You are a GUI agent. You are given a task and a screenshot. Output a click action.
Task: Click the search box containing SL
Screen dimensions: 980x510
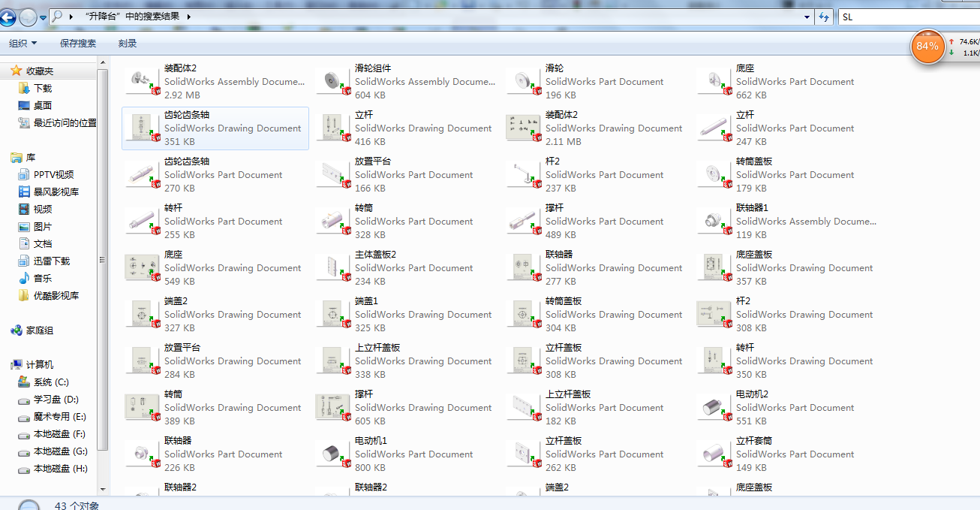point(909,17)
